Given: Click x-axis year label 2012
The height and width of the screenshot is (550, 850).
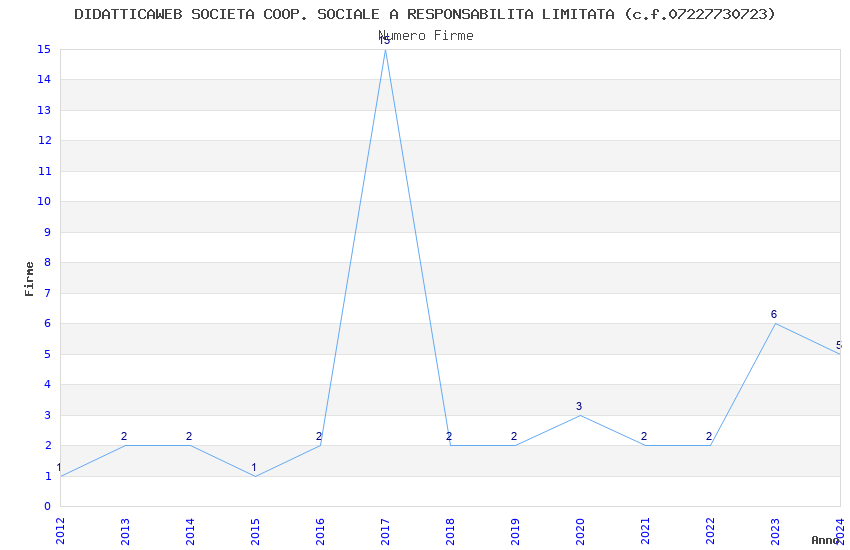Looking at the screenshot, I should pyautogui.click(x=60, y=531).
